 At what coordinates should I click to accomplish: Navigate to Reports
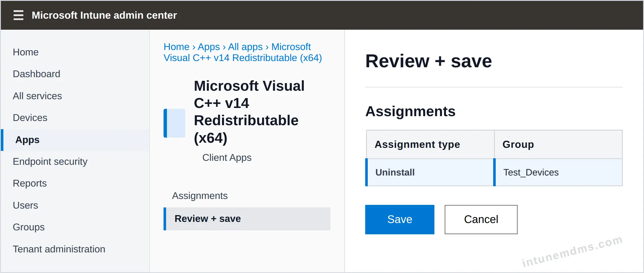(x=30, y=183)
